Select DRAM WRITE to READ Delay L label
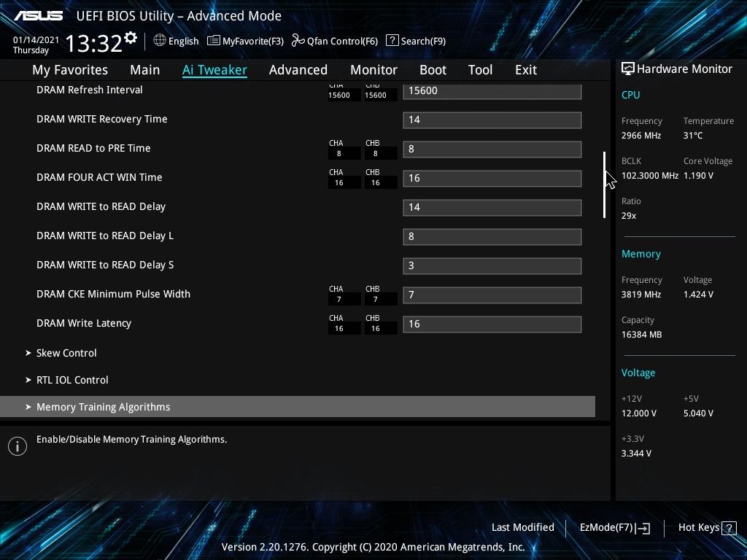The height and width of the screenshot is (560, 747). pos(105,236)
